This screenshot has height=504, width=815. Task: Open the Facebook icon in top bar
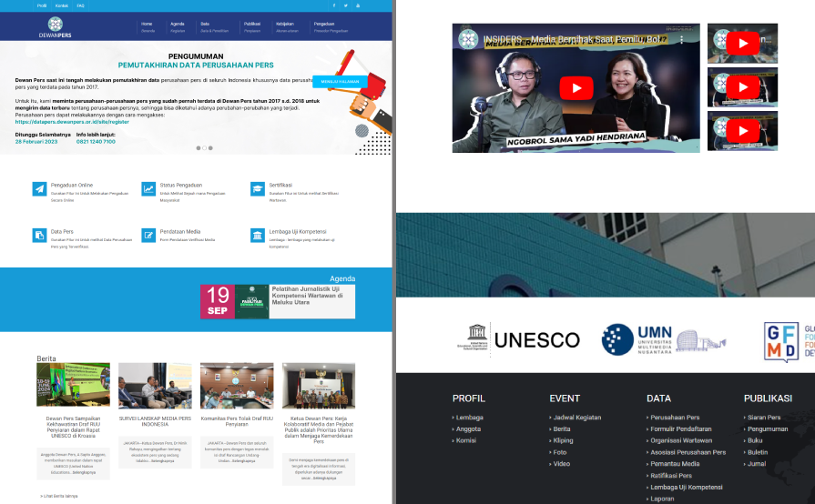coord(334,5)
